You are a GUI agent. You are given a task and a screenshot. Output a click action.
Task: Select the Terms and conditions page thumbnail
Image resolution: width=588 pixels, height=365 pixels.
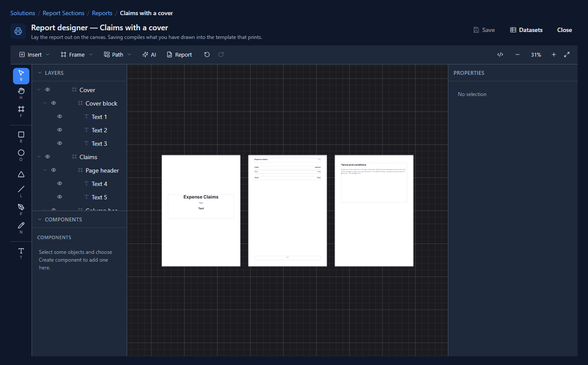374,211
